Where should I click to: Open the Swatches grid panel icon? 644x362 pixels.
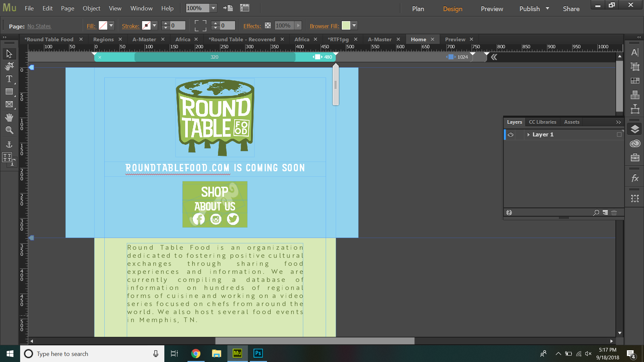click(635, 81)
